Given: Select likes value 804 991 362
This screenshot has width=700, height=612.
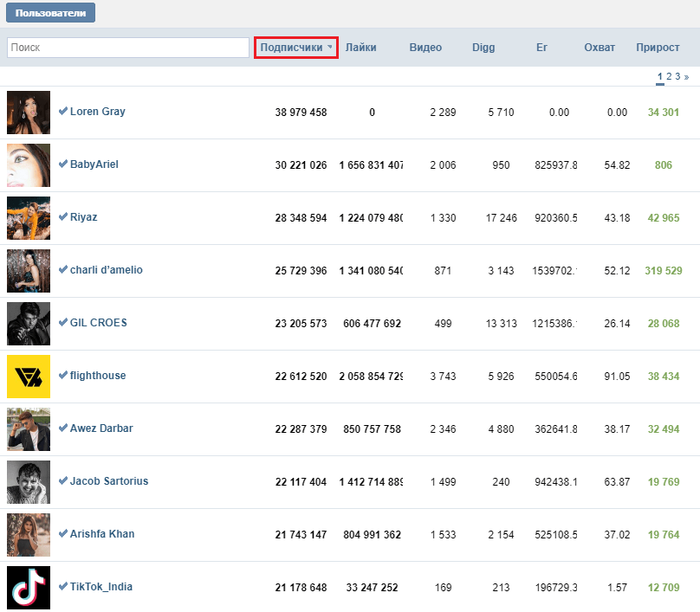Looking at the screenshot, I should tap(372, 535).
